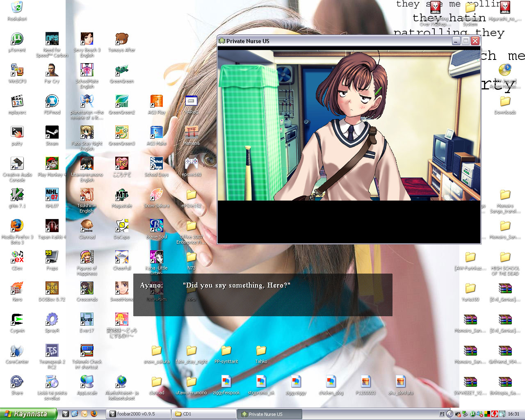Click the Tomoyo After bear icon
This screenshot has height=420, width=525.
point(122,39)
